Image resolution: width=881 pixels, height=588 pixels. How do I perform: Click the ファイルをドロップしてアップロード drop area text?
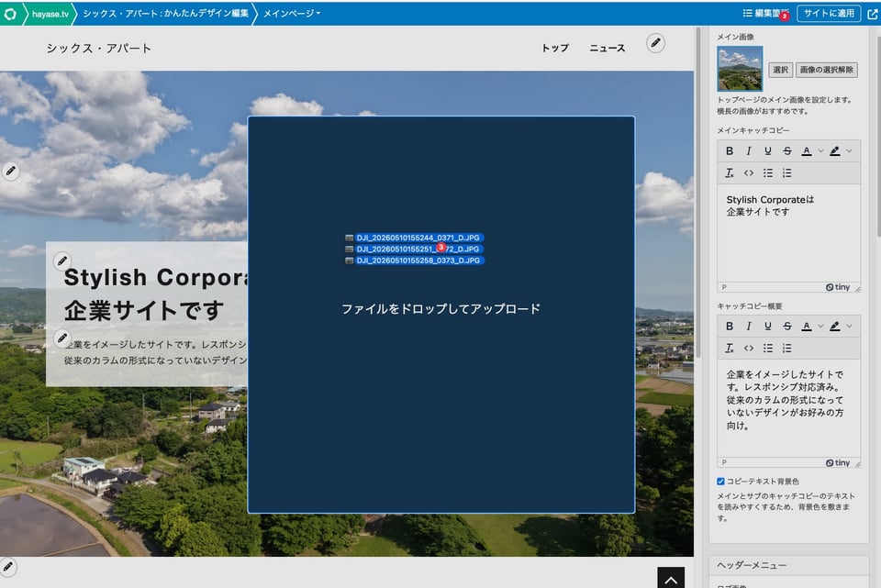click(x=441, y=309)
